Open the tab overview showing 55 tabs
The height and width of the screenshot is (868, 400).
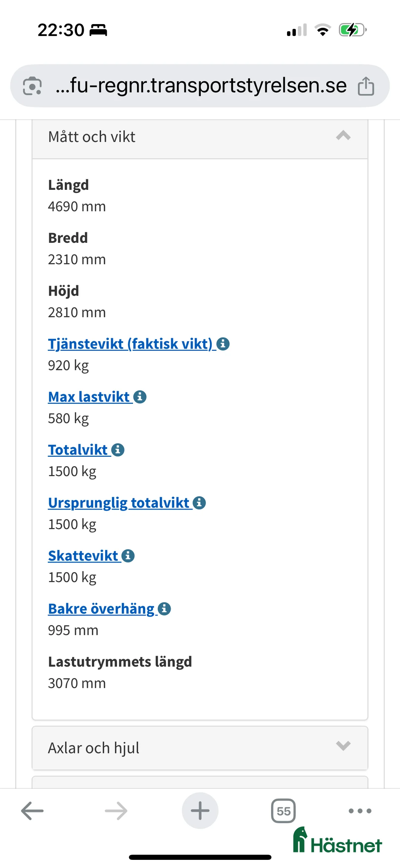click(283, 810)
